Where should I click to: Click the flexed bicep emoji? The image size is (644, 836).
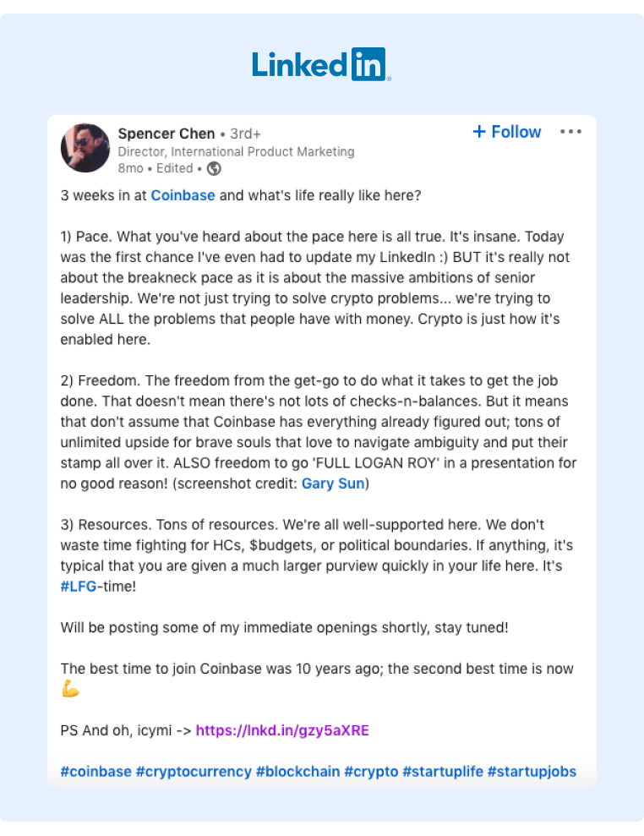tap(70, 690)
